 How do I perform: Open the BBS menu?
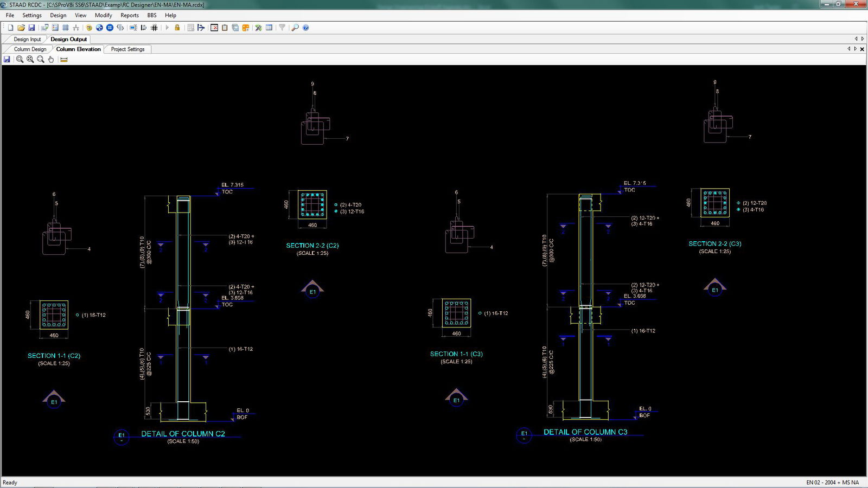[x=152, y=15]
